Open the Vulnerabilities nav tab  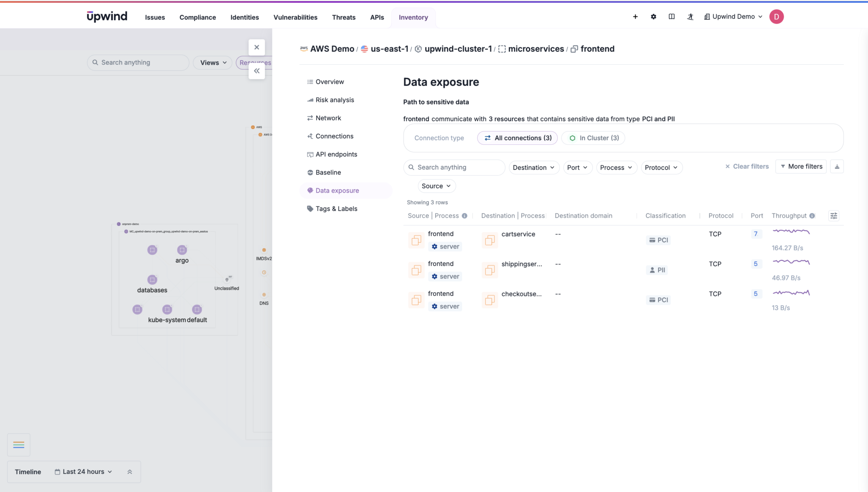(x=295, y=17)
